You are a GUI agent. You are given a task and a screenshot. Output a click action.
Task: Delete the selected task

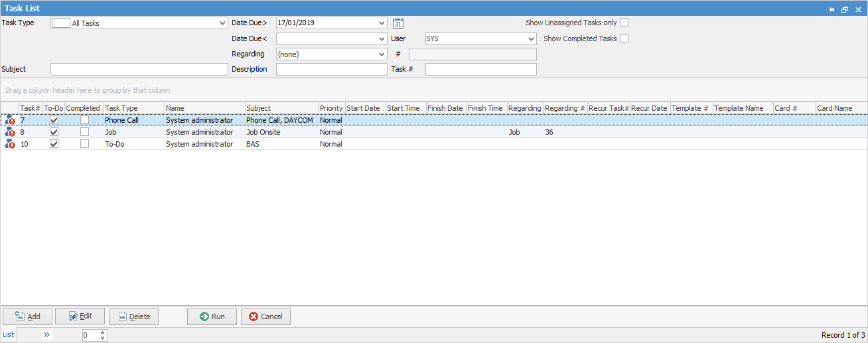[133, 316]
